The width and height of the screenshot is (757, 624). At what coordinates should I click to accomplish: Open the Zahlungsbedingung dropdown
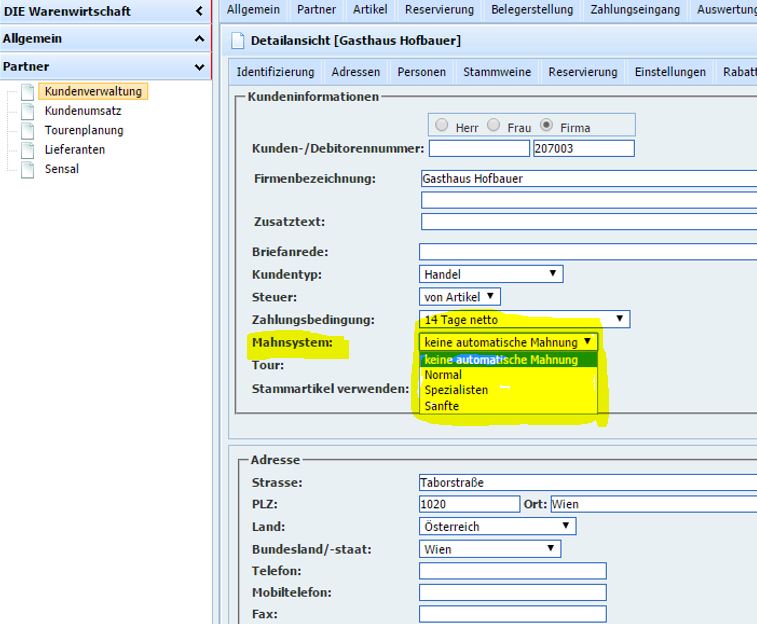(524, 320)
